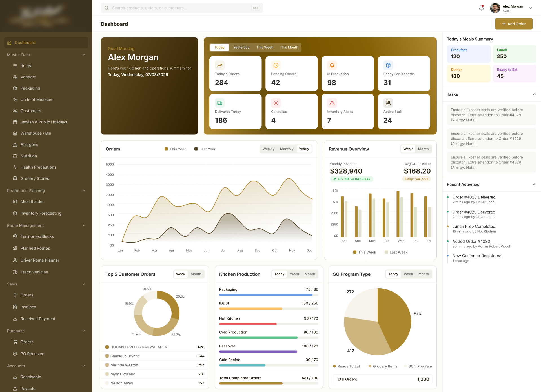Click the search products input field
Screen dimensions: 541x392
click(x=182, y=8)
